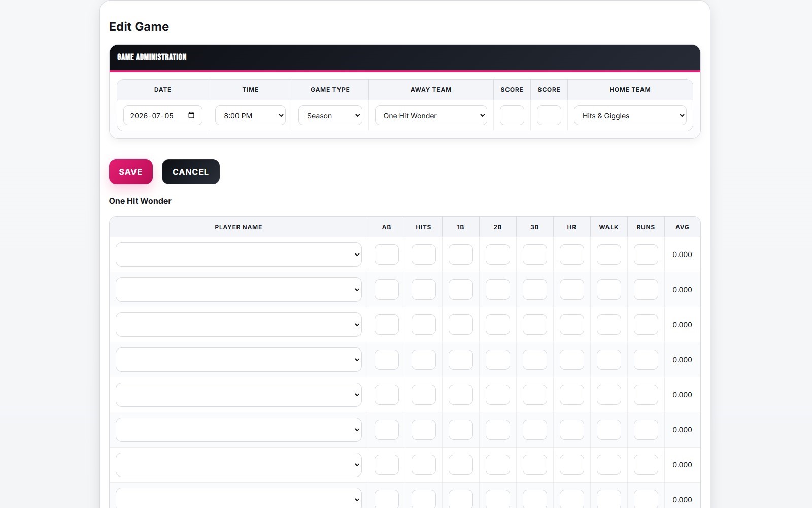The width and height of the screenshot is (812, 508).
Task: Open third row Player Name dropdown
Action: point(239,325)
